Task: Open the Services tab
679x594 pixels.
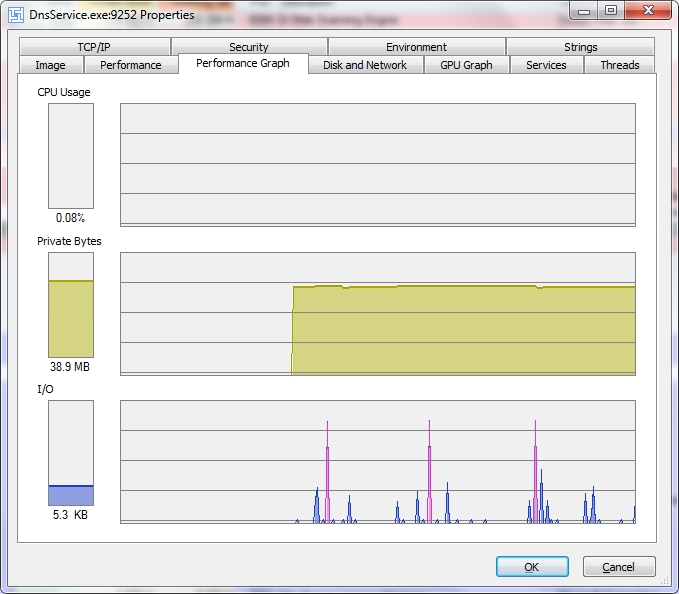Action: click(x=546, y=65)
